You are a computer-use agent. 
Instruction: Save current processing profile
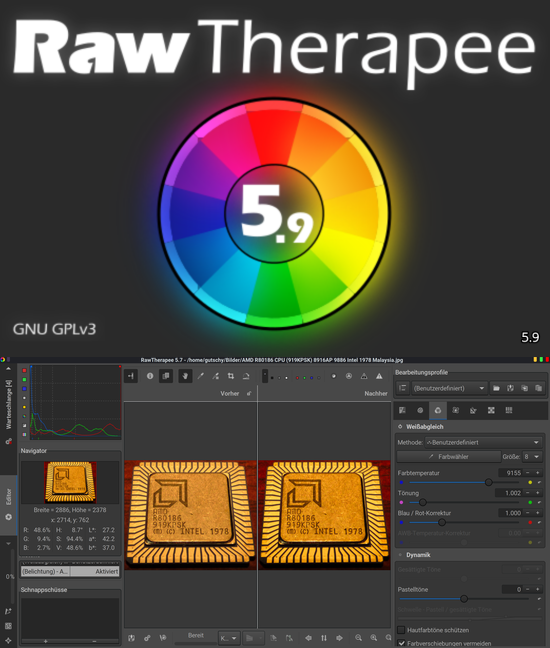(x=510, y=388)
